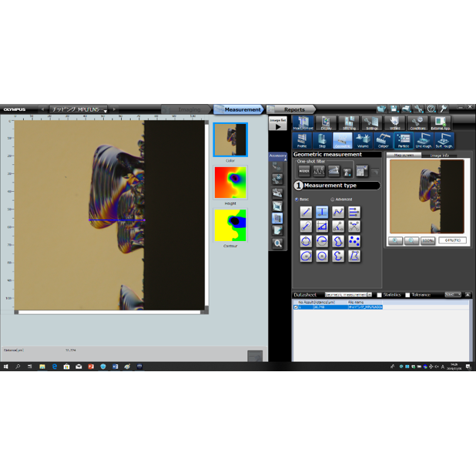Select the Height image thumbnail
Screen dimensions: 476x476
pyautogui.click(x=230, y=183)
